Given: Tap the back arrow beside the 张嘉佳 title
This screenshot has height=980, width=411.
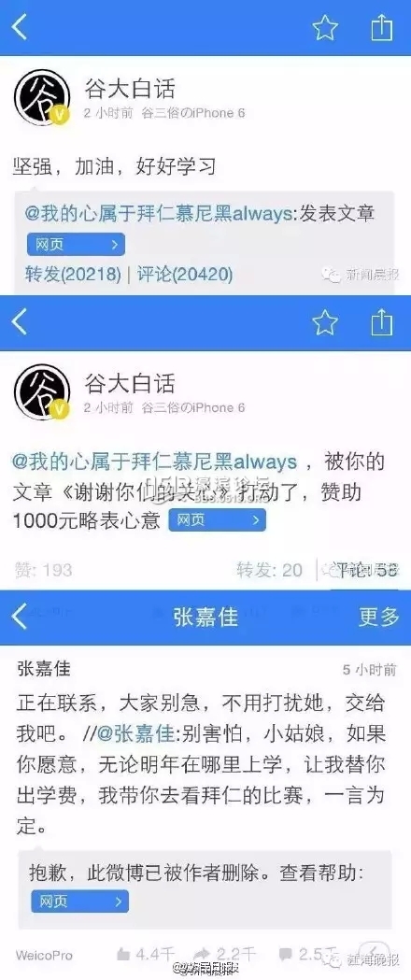Looking at the screenshot, I should [20, 617].
